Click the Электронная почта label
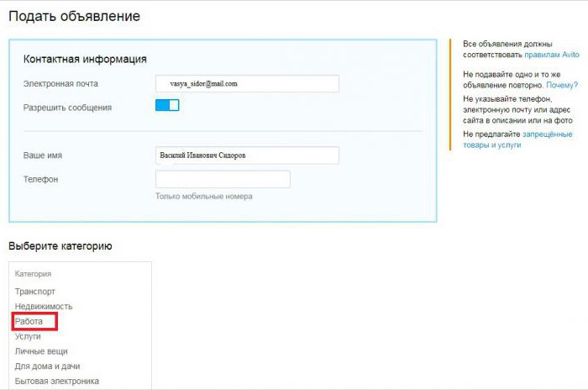This screenshot has width=588, height=390. click(x=60, y=84)
